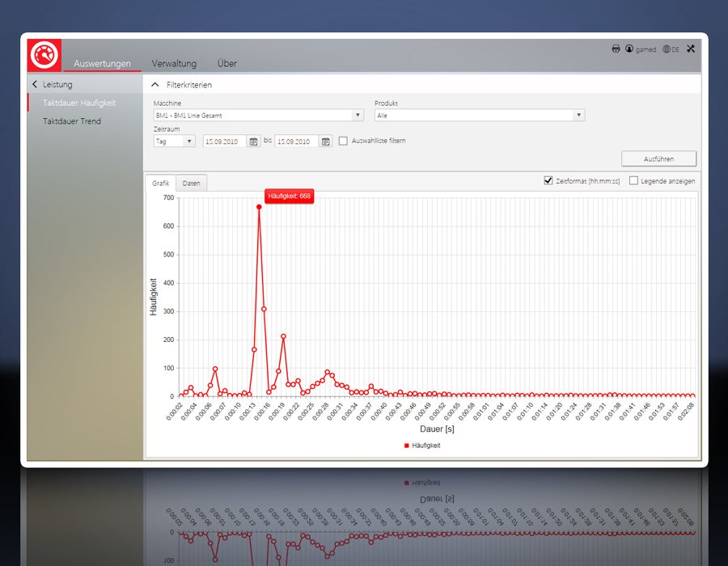Open calendar picker for end date
This screenshot has width=728, height=566.
(326, 141)
